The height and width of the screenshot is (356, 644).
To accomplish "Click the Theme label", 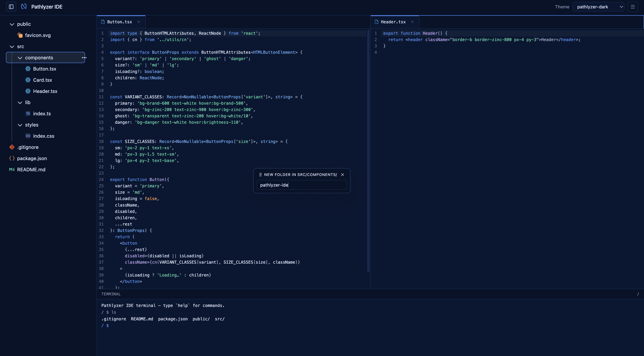I will coord(562,7).
